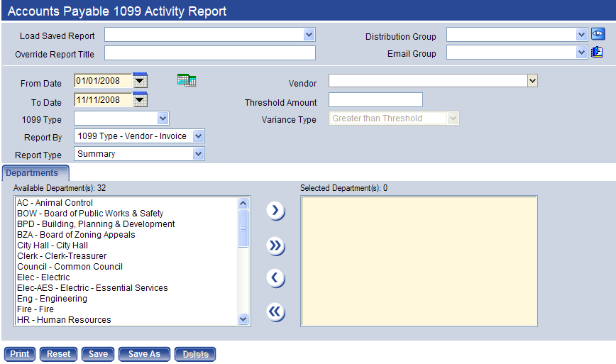Expand the Load Saved Report dropdown
This screenshot has width=616, height=364.
click(x=309, y=35)
